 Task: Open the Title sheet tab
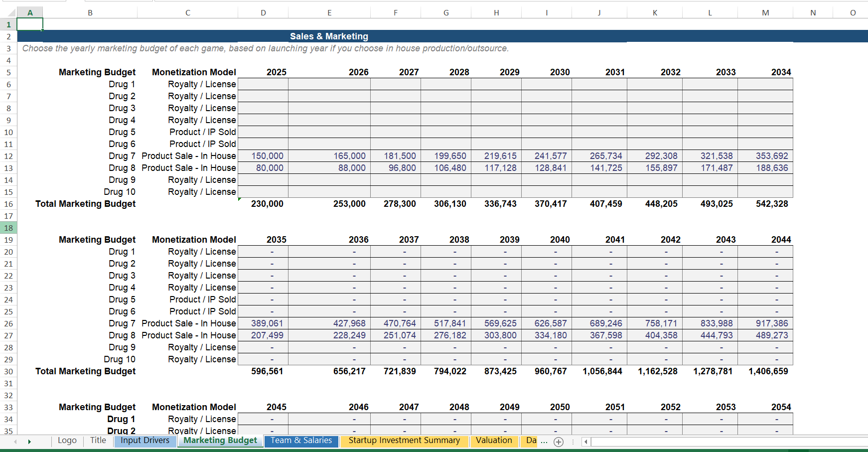tap(98, 441)
